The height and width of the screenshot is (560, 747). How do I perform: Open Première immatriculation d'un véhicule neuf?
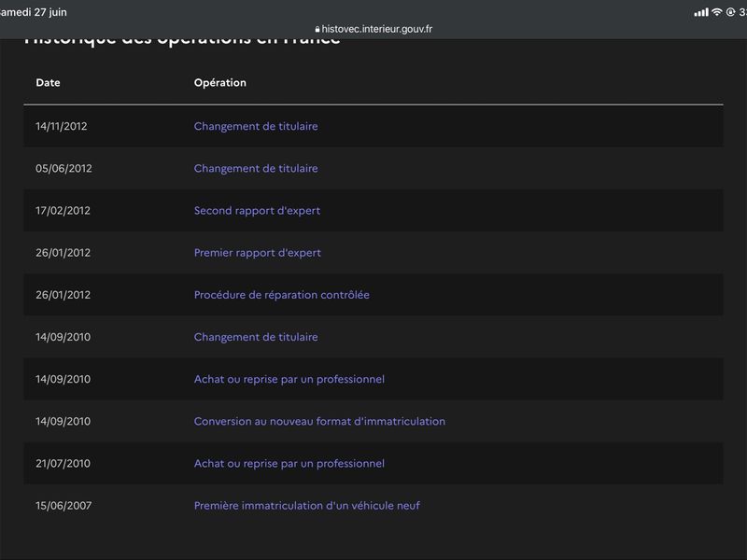click(307, 505)
